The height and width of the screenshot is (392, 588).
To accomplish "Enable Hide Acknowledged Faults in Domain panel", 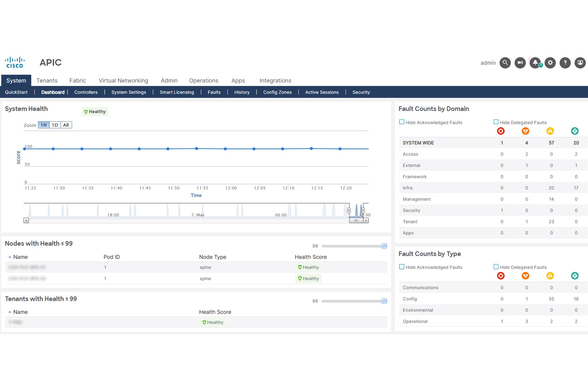I will tap(402, 122).
